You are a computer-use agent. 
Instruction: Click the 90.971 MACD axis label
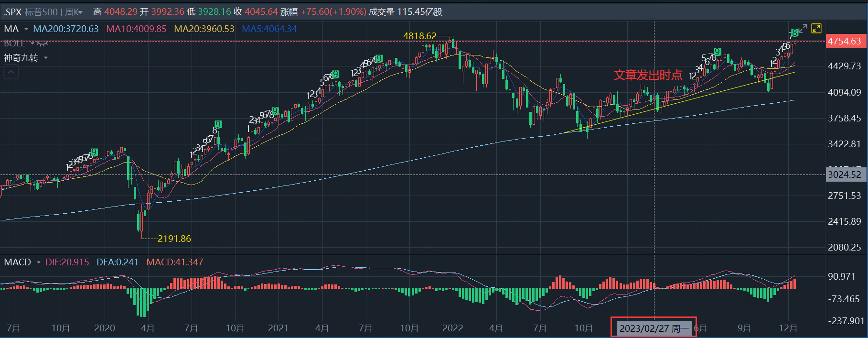(842, 276)
